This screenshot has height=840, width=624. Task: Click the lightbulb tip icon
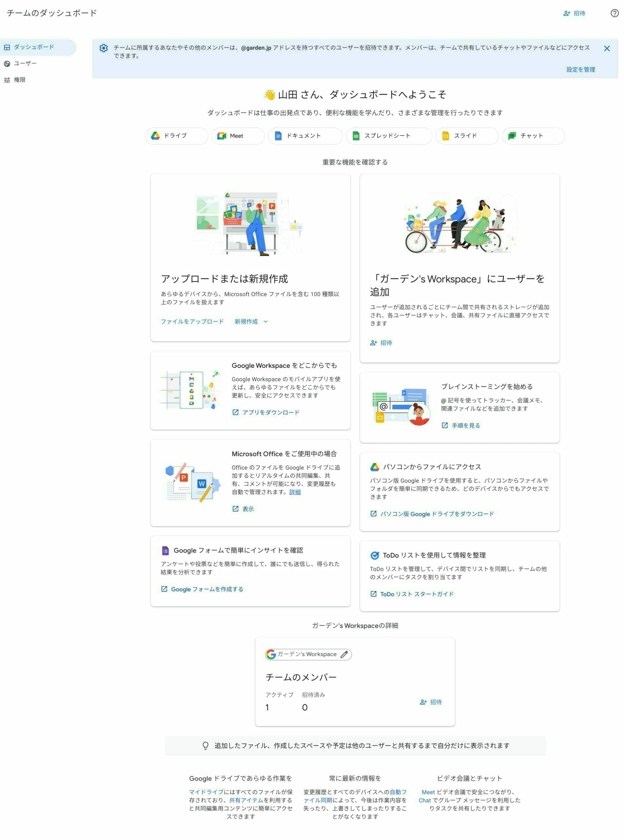[206, 745]
